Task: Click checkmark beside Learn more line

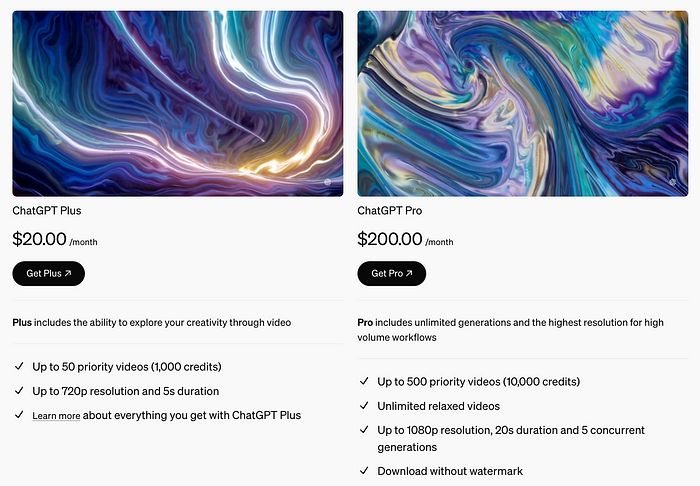Action: pyautogui.click(x=19, y=415)
